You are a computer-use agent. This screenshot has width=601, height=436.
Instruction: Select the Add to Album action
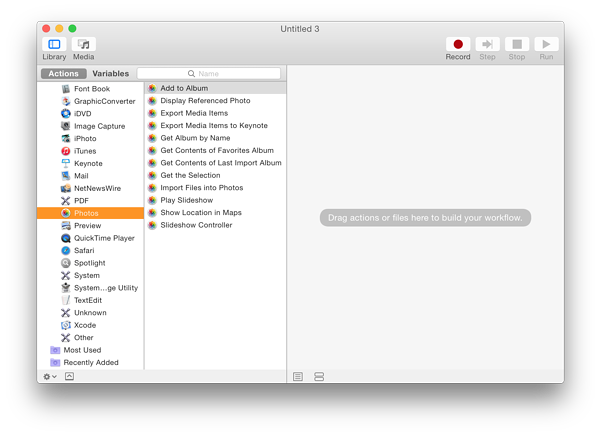click(215, 88)
